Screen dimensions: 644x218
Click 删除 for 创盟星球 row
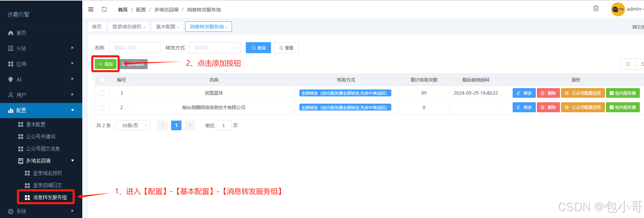click(548, 93)
